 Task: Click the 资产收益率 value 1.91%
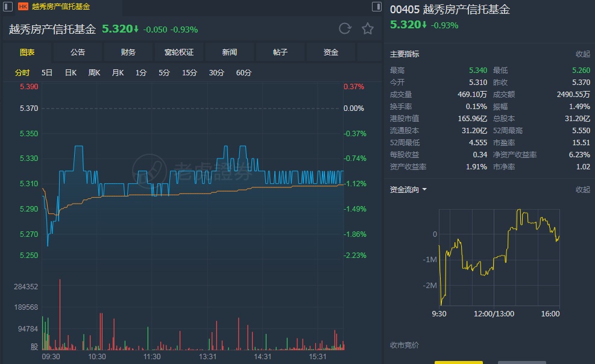pos(476,167)
